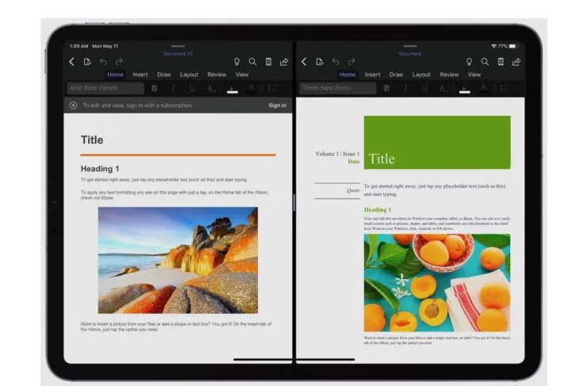Open Arial Bold font dropdown
The width and height of the screenshot is (588, 386).
point(106,88)
